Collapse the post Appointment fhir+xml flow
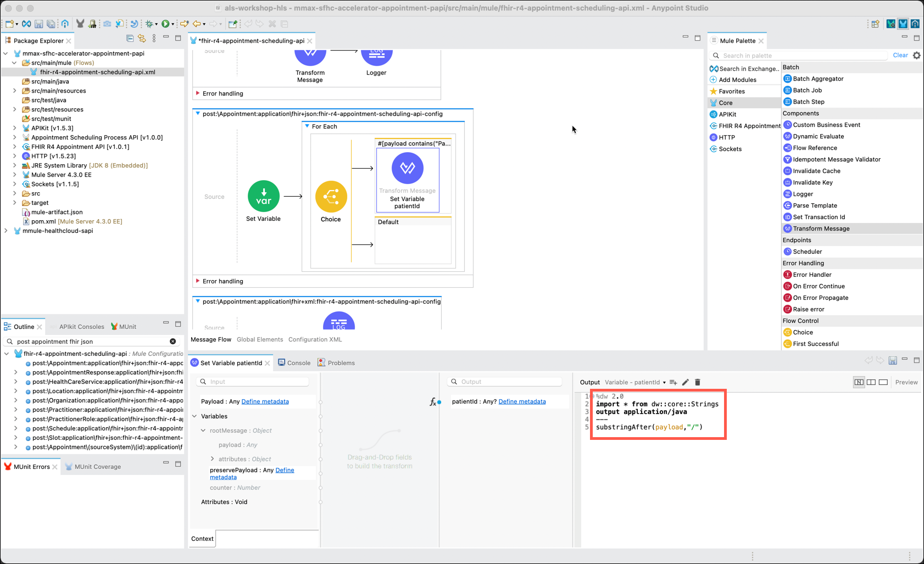The height and width of the screenshot is (564, 924). [198, 301]
